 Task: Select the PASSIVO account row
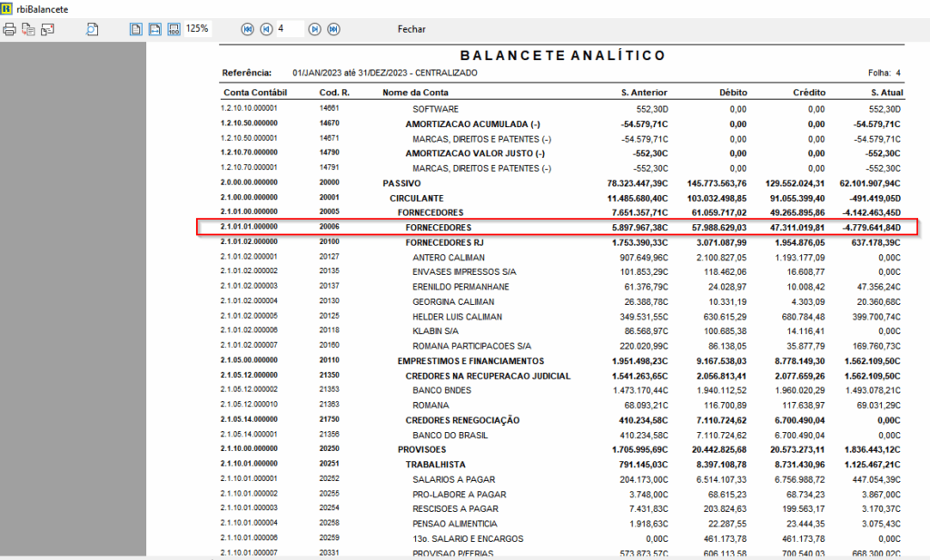(395, 182)
